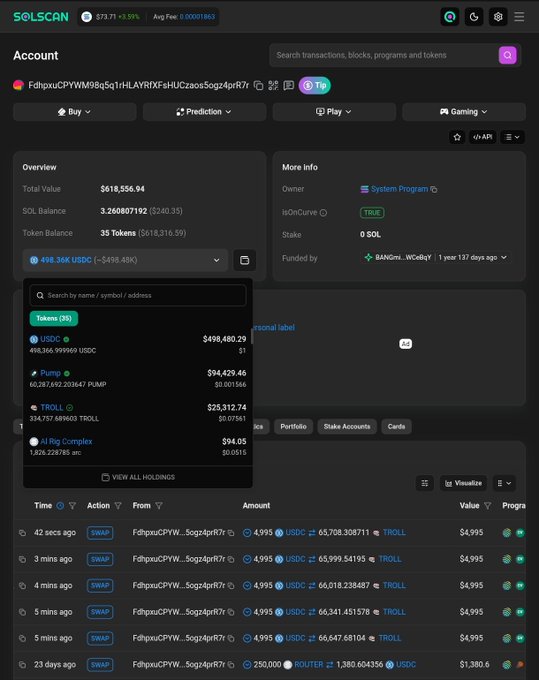Filter by Time column funnel icon
This screenshot has width=539, height=680.
tap(72, 506)
